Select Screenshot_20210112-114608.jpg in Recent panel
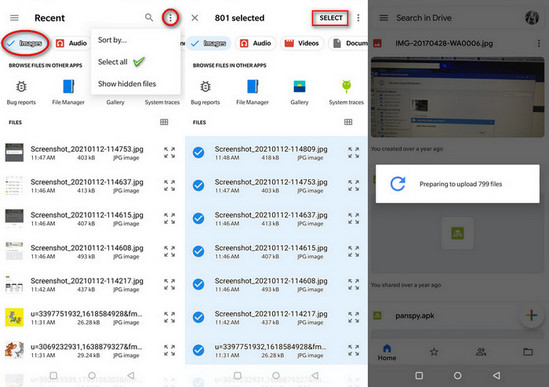 (87, 251)
